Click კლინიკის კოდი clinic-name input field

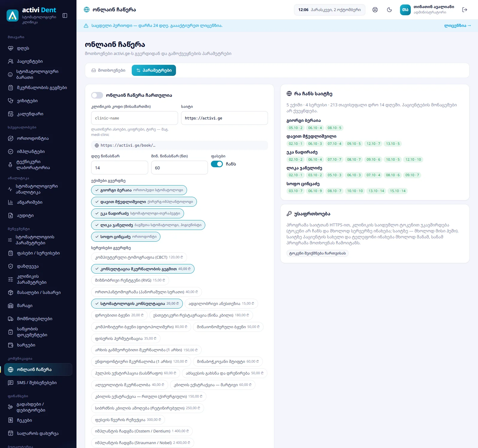point(134,118)
